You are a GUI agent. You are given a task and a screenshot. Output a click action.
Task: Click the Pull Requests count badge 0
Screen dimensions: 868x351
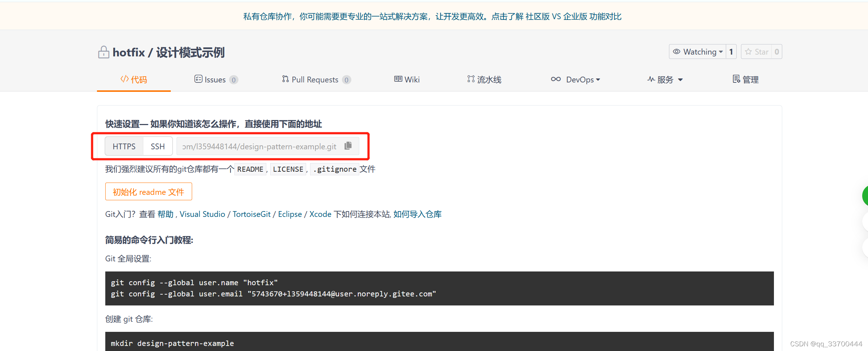(x=347, y=80)
